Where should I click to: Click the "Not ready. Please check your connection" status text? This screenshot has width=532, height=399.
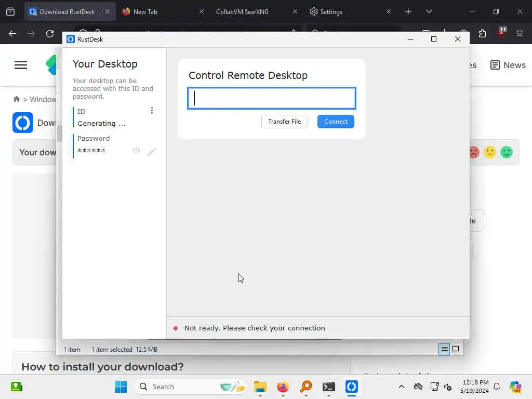[255, 328]
